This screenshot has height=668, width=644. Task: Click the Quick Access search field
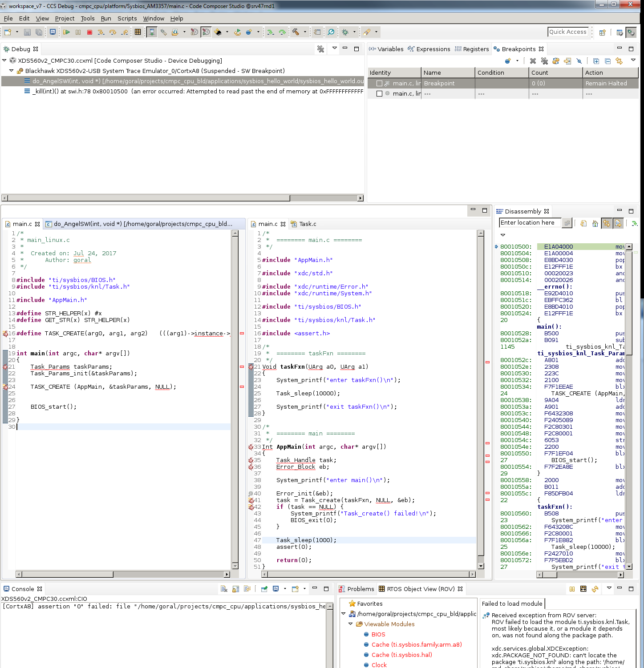tap(568, 32)
